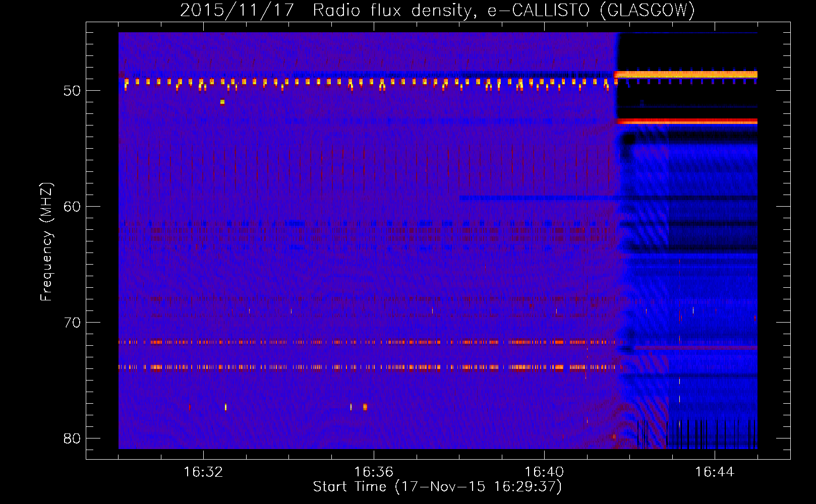Click the frequency tick label '80'

(x=72, y=438)
